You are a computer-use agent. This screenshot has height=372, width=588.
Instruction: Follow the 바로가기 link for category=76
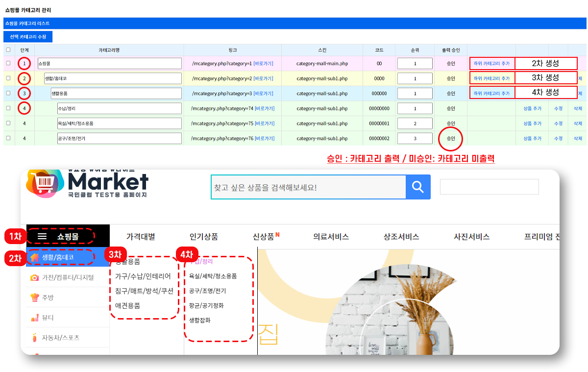coord(265,138)
